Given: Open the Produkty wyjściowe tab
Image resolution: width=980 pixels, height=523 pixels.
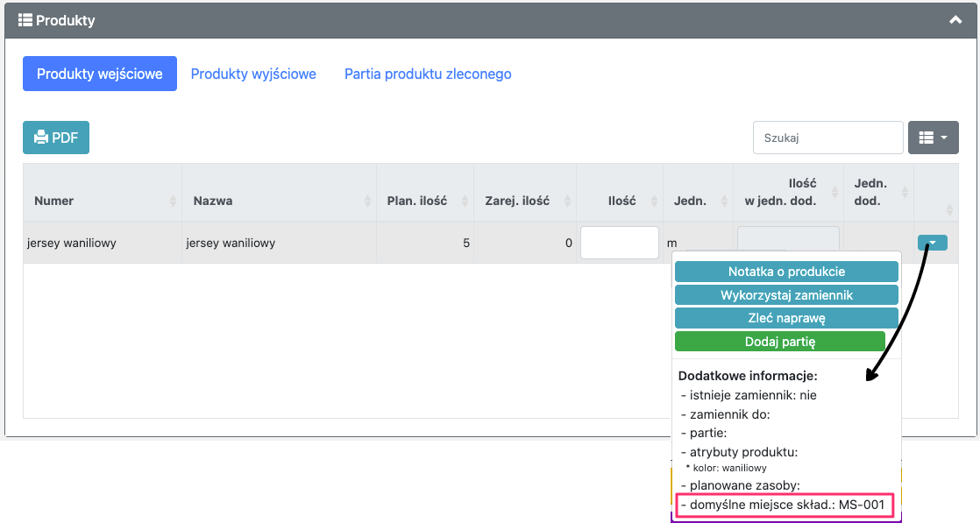Looking at the screenshot, I should coord(253,74).
